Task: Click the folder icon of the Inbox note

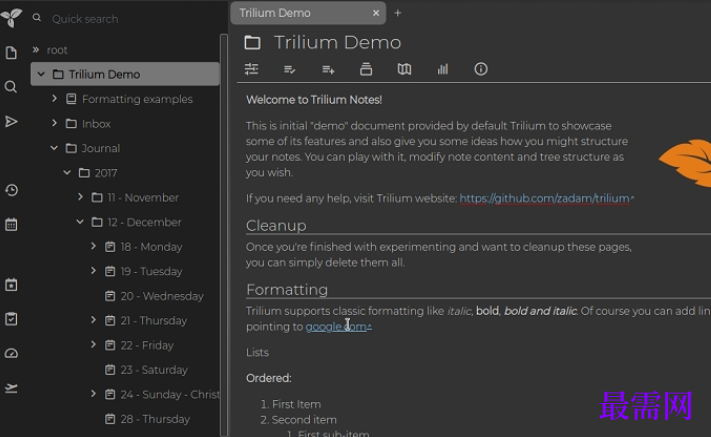Action: point(71,123)
